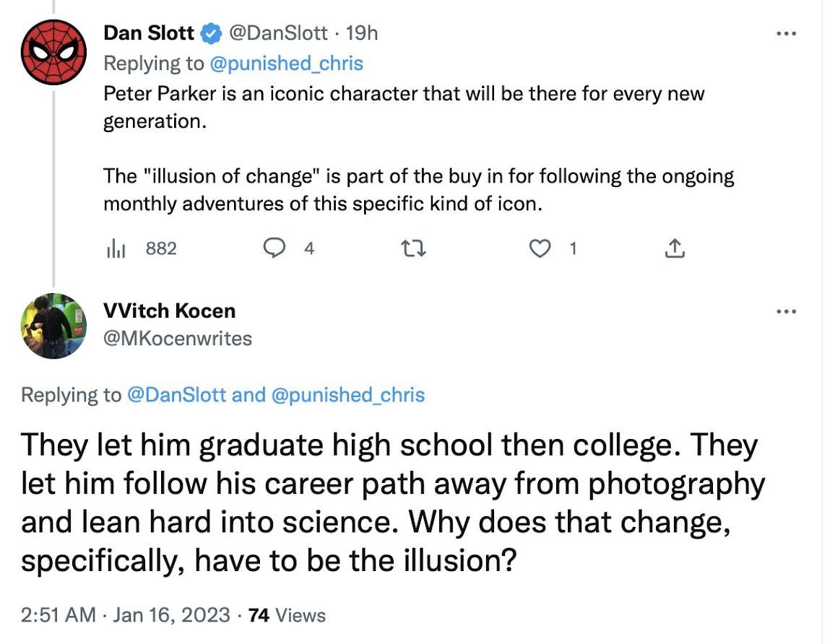Viewport: 830px width, 644px height.
Task: Click the @MKocenwrites handle
Action: (178, 337)
